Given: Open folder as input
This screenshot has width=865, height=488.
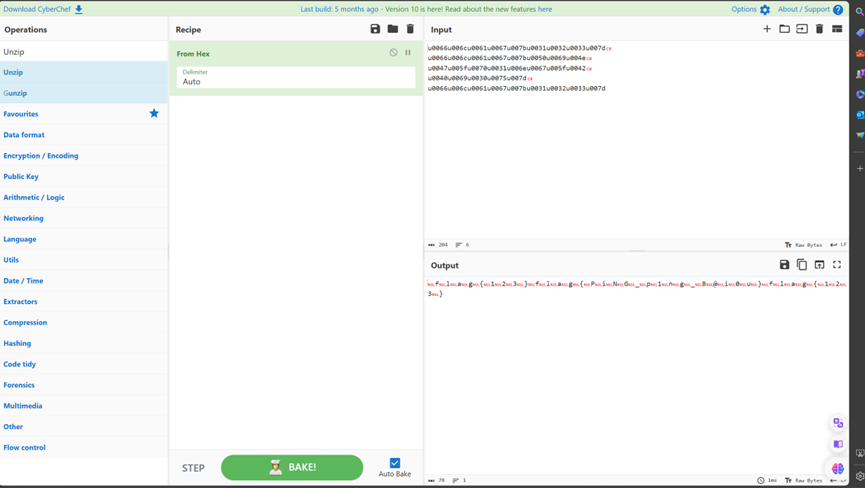Looking at the screenshot, I should click(x=784, y=29).
